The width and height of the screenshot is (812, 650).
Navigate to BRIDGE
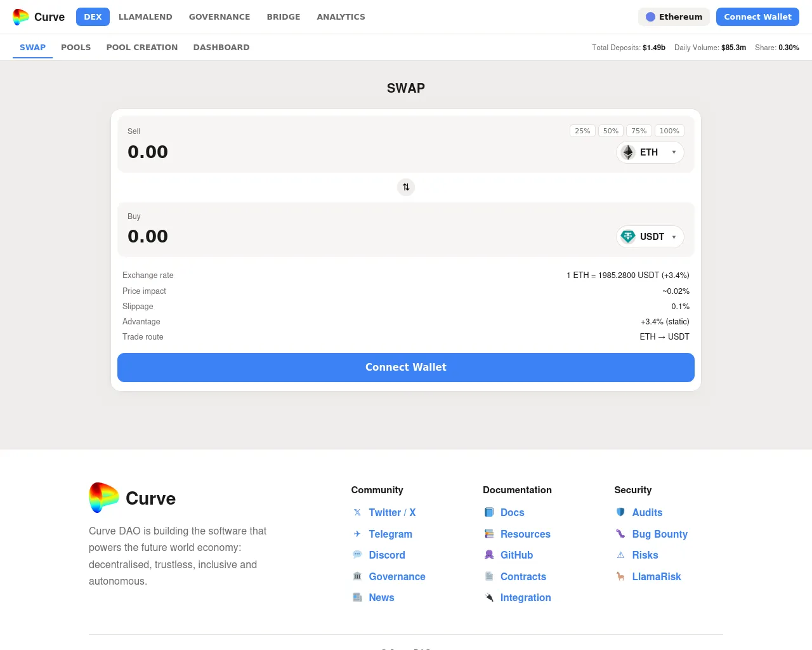pyautogui.click(x=284, y=17)
